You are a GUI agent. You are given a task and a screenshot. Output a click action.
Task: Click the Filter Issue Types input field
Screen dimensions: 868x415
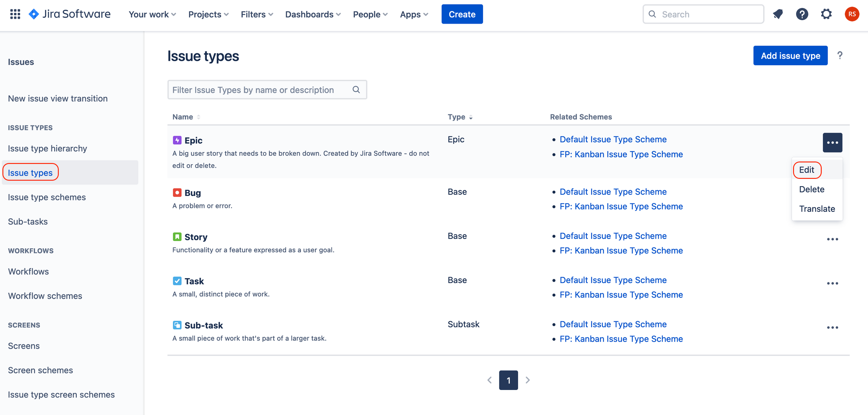coord(267,90)
